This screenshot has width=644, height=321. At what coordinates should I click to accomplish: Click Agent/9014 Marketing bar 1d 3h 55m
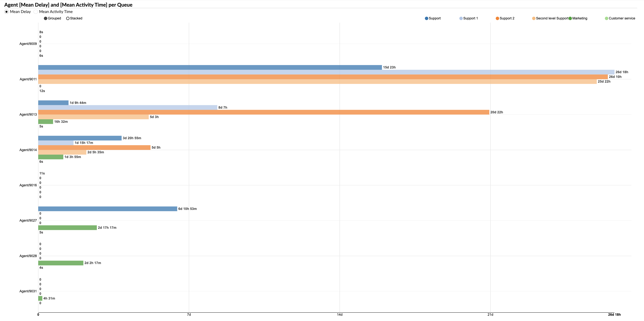click(51, 157)
